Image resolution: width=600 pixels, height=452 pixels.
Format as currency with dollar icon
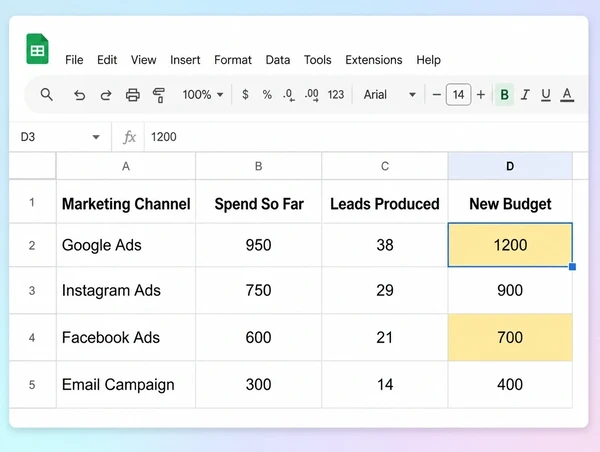pyautogui.click(x=245, y=94)
